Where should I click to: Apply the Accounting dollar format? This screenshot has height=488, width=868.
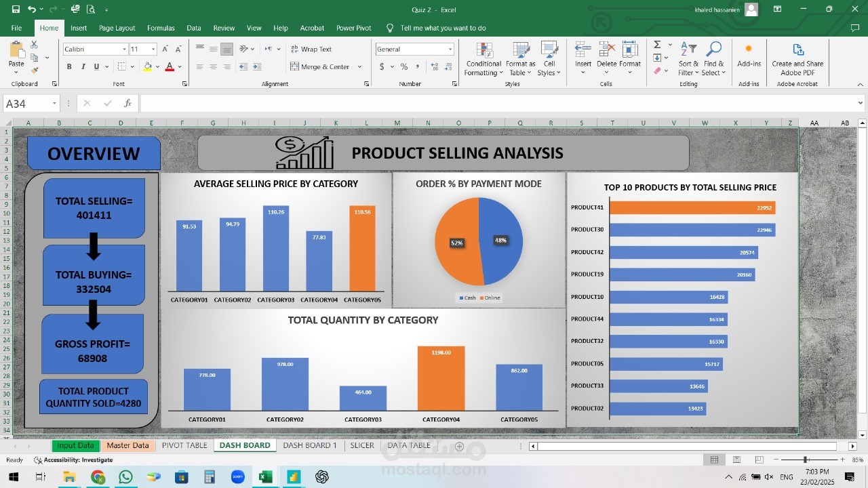pyautogui.click(x=382, y=66)
